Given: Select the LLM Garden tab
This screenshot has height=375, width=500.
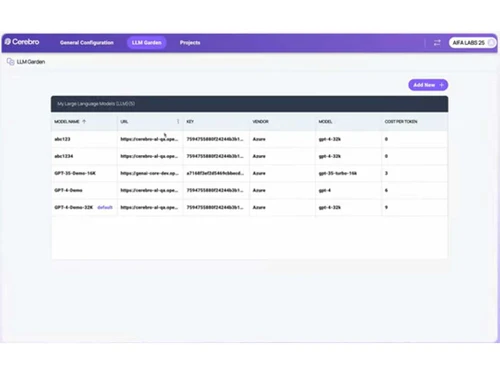Looking at the screenshot, I should [146, 43].
